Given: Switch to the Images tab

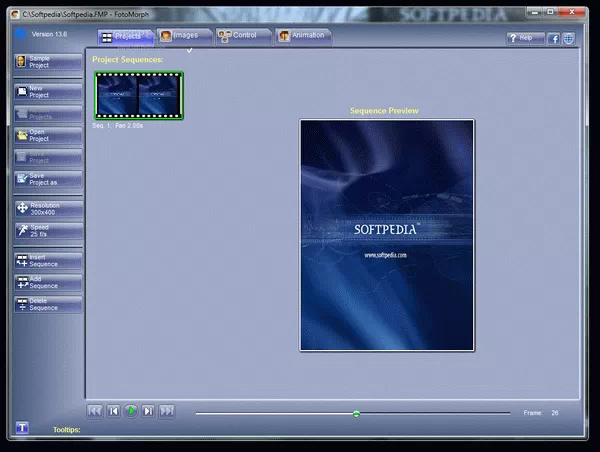Looking at the screenshot, I should pos(185,36).
